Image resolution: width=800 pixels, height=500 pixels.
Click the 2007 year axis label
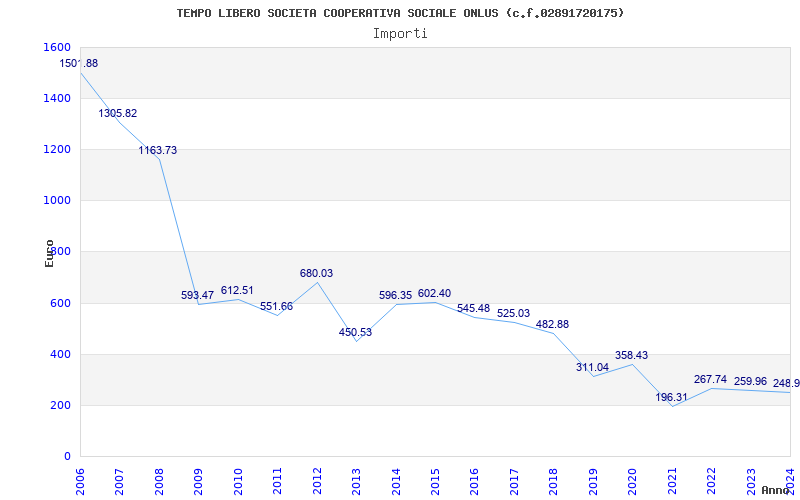[x=119, y=483]
